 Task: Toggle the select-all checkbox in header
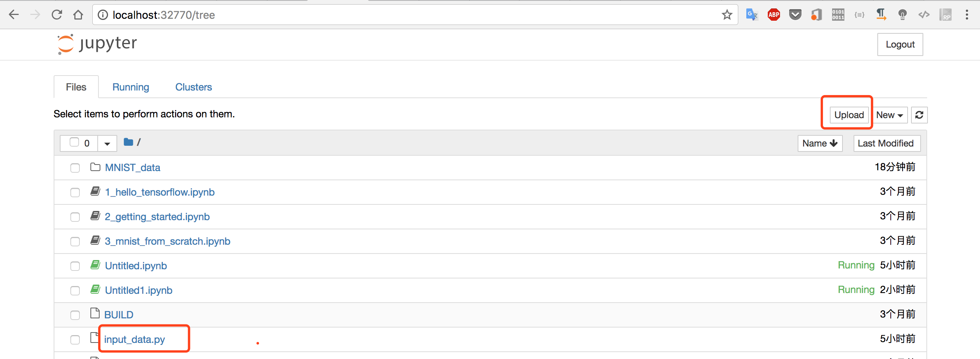(74, 142)
